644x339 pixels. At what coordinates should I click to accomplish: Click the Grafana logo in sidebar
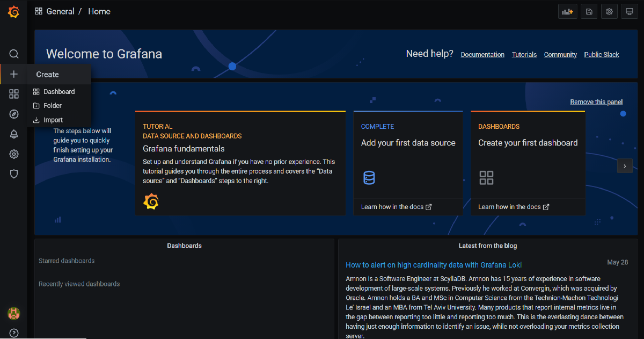click(x=14, y=12)
